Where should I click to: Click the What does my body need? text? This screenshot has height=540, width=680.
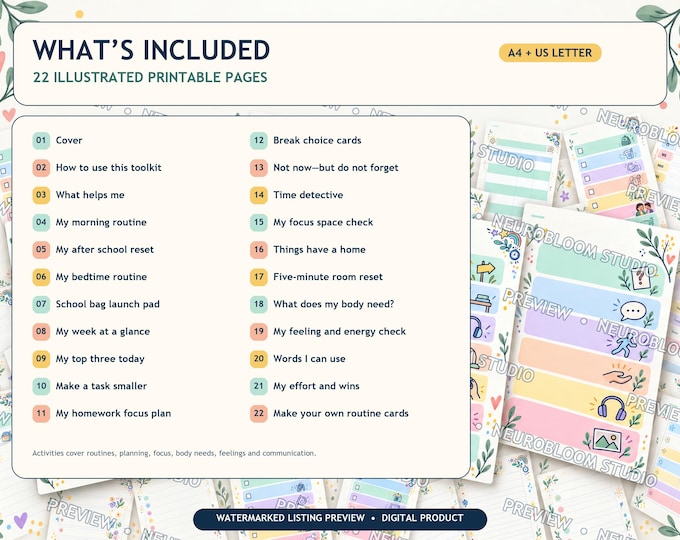click(x=333, y=304)
